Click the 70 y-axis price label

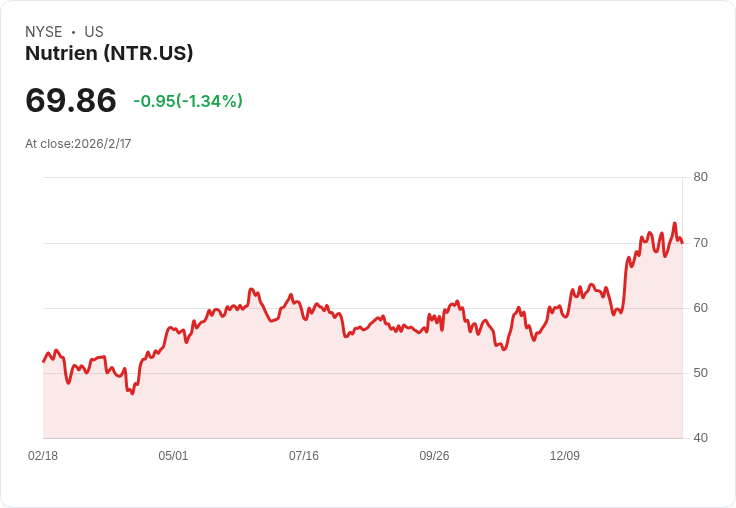point(700,243)
